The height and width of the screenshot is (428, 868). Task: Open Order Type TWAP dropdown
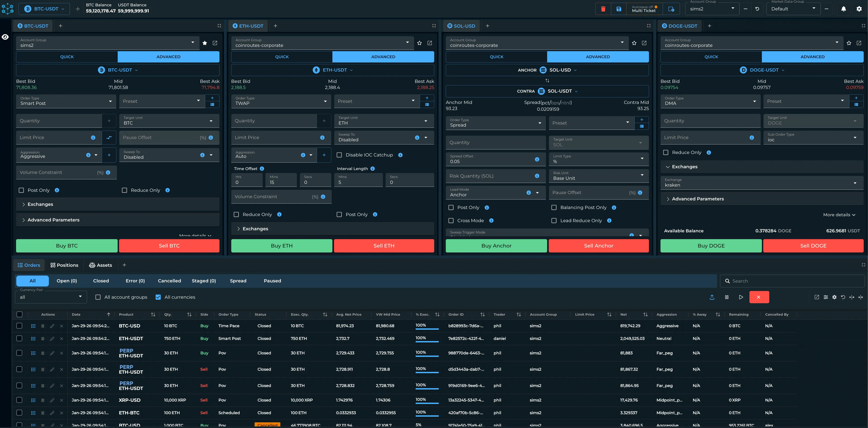click(x=281, y=101)
